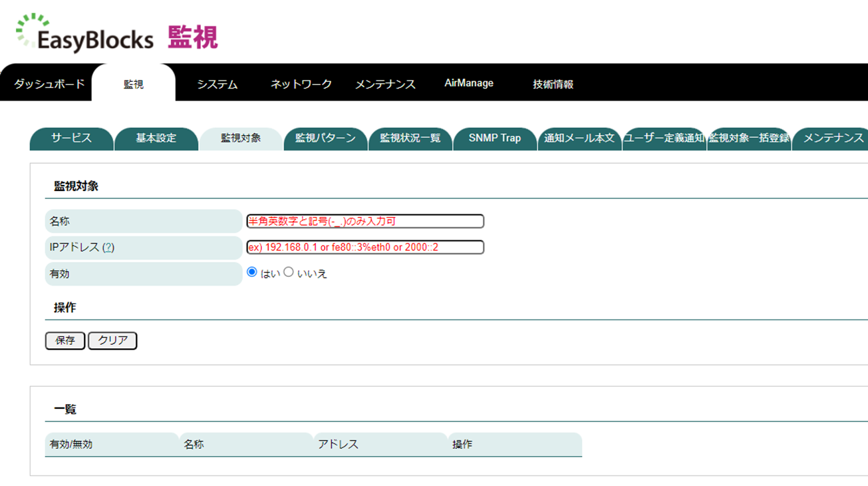This screenshot has height=486, width=868.
Task: Focus the IPアドレス input field
Action: [x=365, y=247]
